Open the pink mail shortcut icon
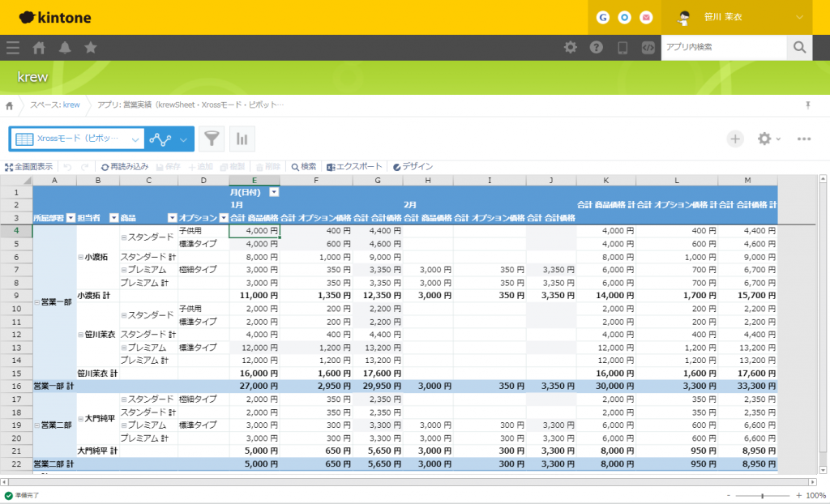Image resolution: width=830 pixels, height=504 pixels. (646, 18)
